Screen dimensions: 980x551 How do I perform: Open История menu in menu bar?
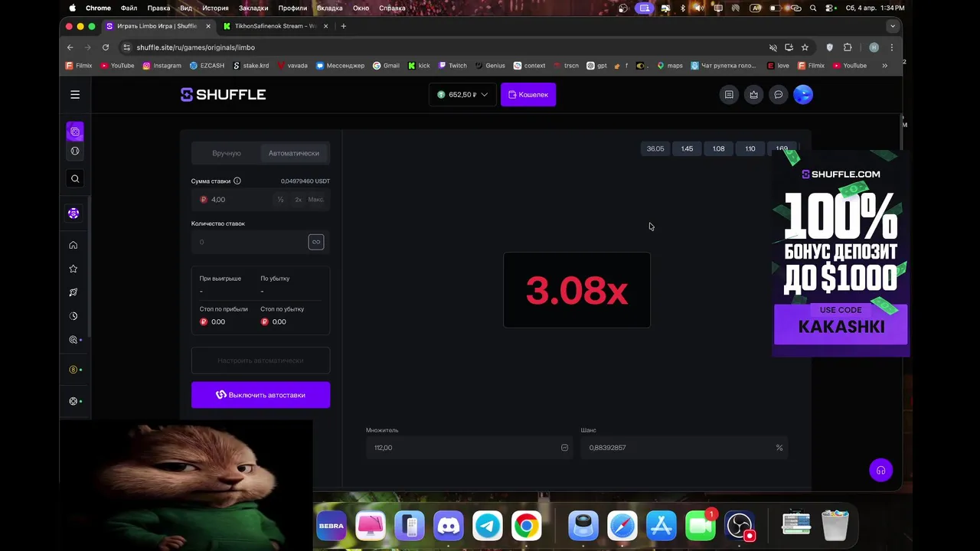[215, 8]
